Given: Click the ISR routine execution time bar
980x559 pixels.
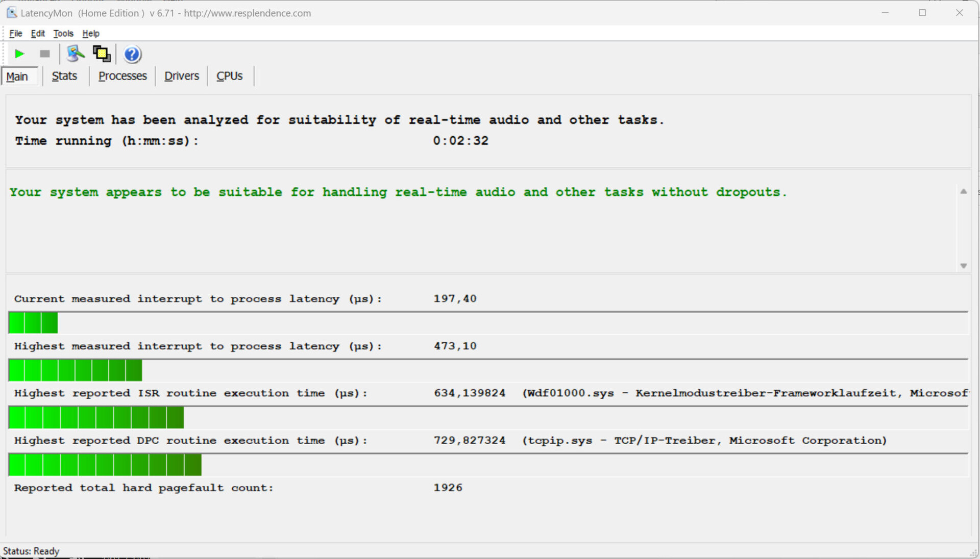Looking at the screenshot, I should click(x=96, y=418).
